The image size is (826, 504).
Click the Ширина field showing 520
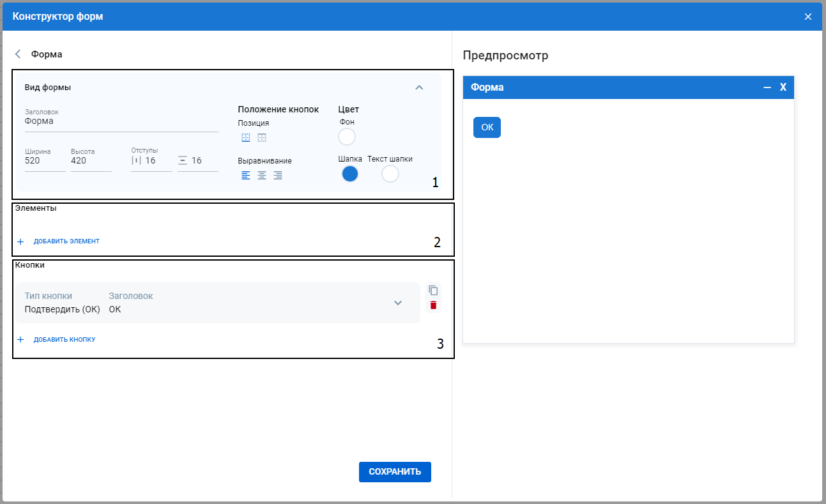(x=43, y=161)
